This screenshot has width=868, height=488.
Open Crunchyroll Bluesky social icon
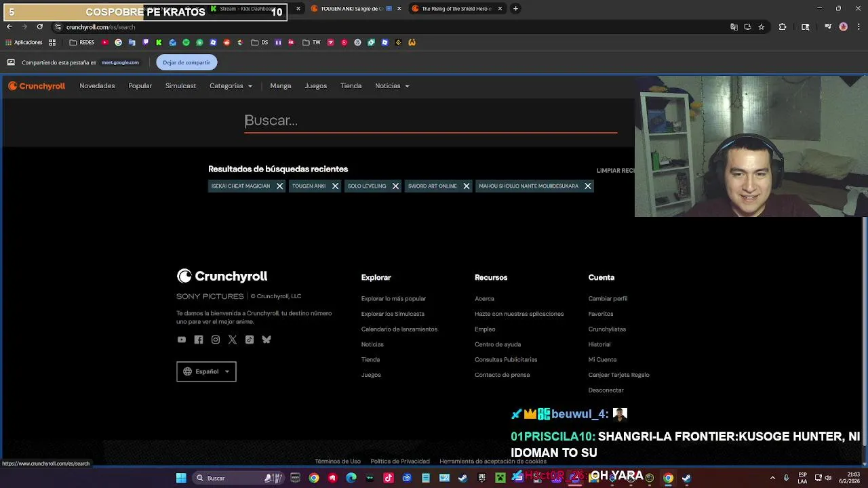click(x=267, y=340)
